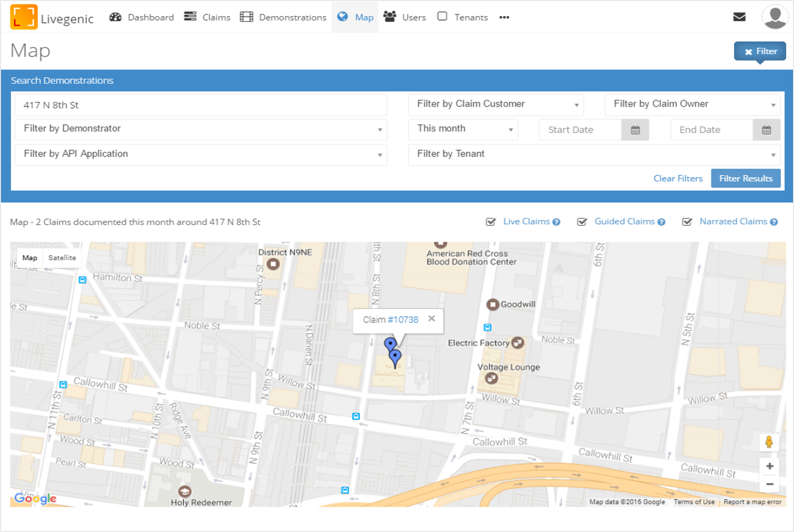Switch to Satellite view
794x532 pixels.
point(62,258)
